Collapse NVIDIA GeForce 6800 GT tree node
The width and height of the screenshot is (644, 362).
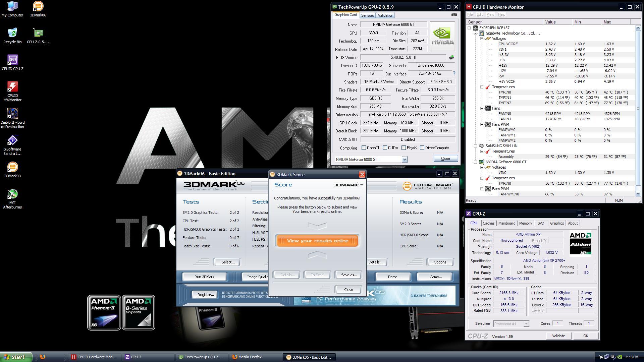pyautogui.click(x=475, y=162)
